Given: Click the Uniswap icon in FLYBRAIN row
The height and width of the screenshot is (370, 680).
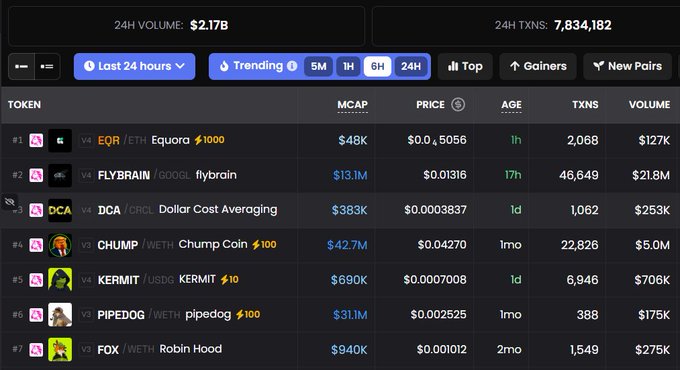Looking at the screenshot, I should tap(36, 175).
